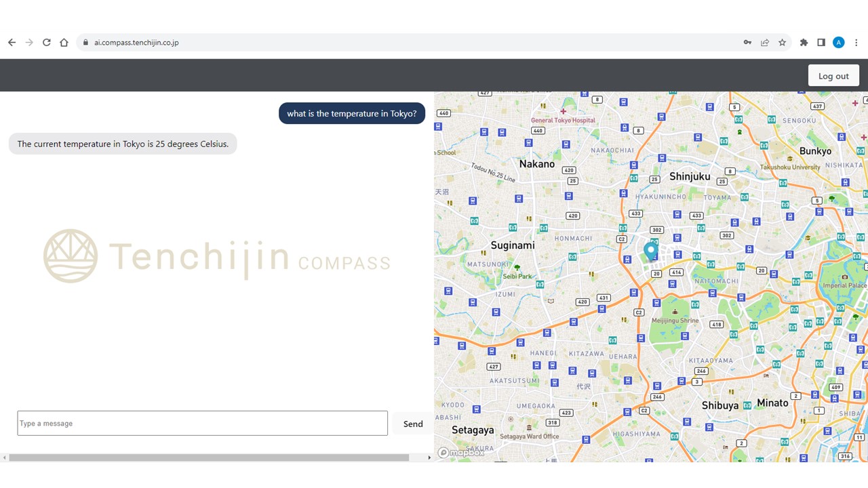Click the browser forward arrow
The height and width of the screenshot is (488, 868).
pos(29,42)
